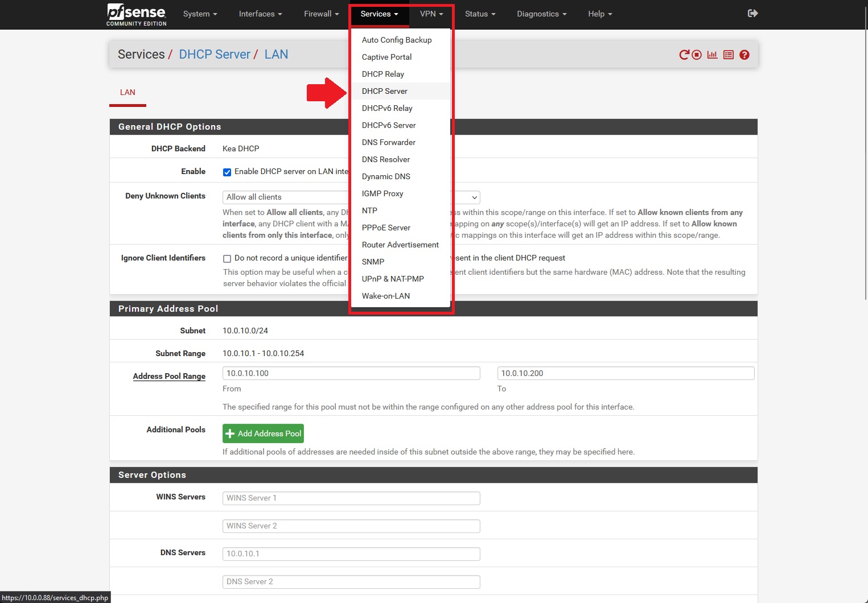Click the logout arrow icon
The width and height of the screenshot is (868, 603).
tap(752, 13)
